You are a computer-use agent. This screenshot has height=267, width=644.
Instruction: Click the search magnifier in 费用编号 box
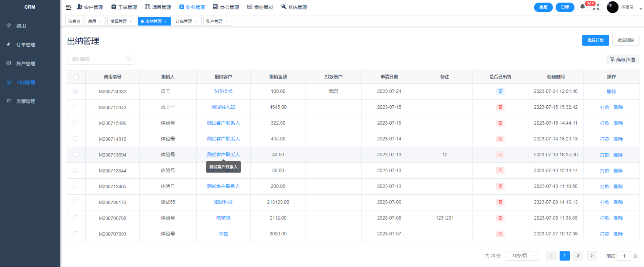point(128,59)
